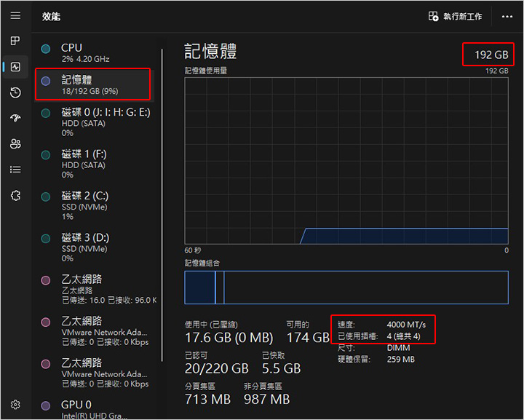Click the slots used 4 (總共 4) value
The image size is (524, 420).
pos(403,336)
